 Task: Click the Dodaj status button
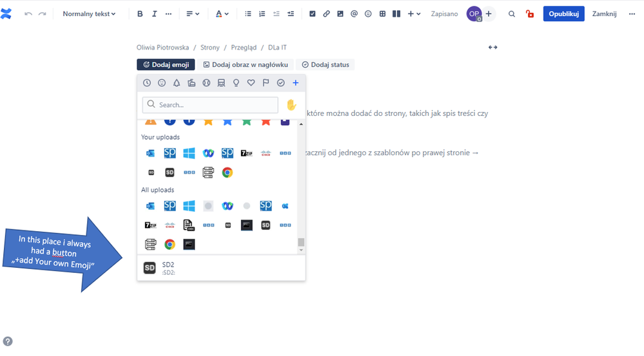point(326,65)
